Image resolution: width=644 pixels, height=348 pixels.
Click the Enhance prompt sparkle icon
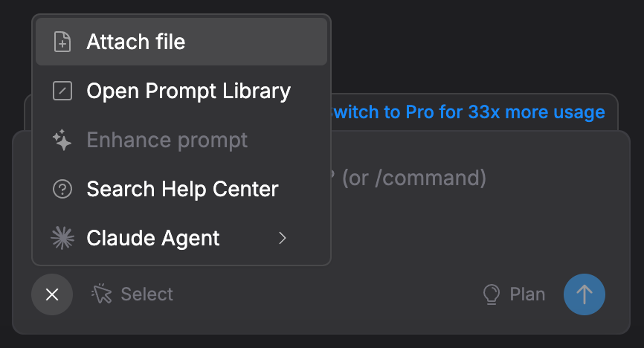pos(63,141)
